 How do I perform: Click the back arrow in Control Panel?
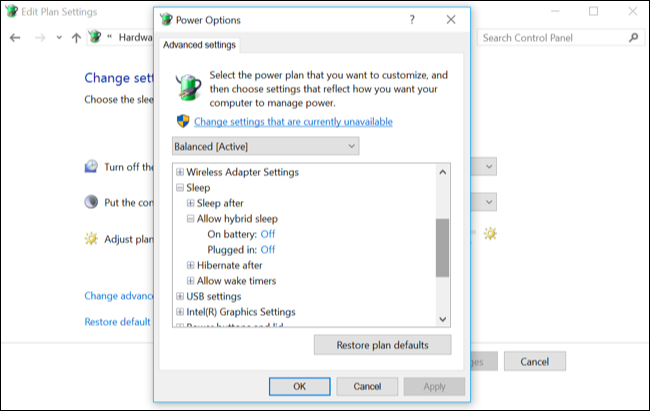[15, 37]
